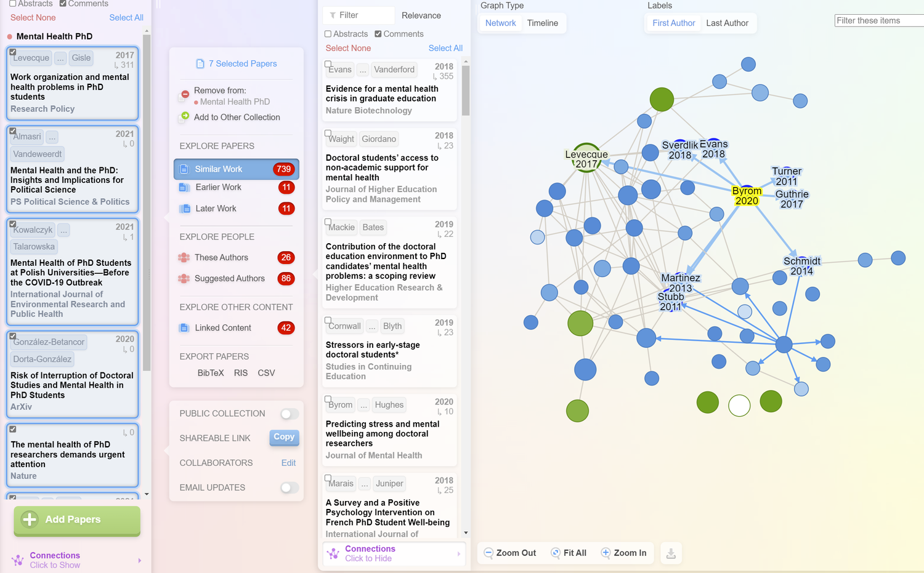Viewport: 924px width, 573px height.
Task: Click the These Authors people icon
Action: pyautogui.click(x=184, y=257)
